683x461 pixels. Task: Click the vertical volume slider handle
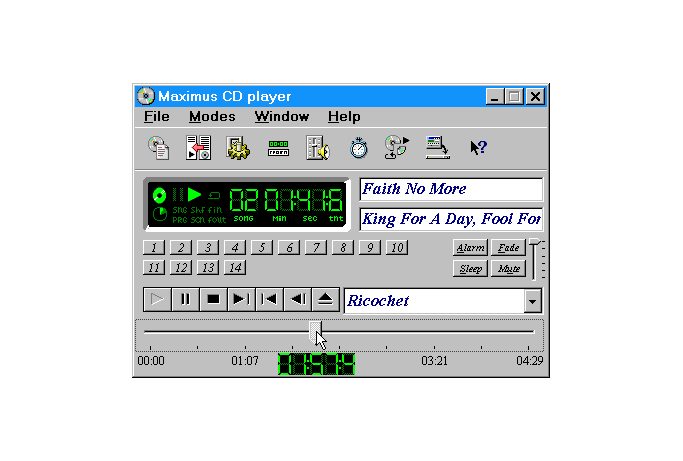(x=534, y=242)
